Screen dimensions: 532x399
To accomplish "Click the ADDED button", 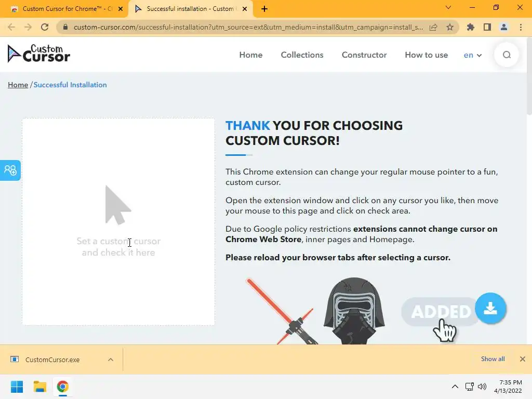I will point(440,312).
